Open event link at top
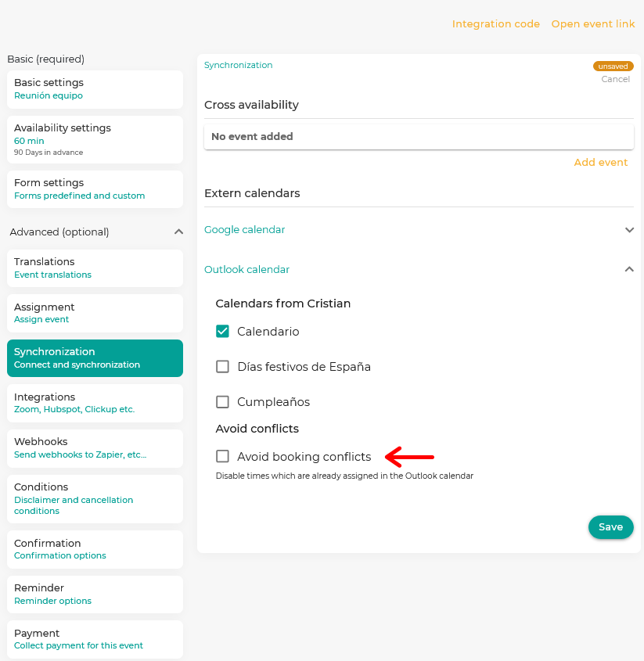The width and height of the screenshot is (644, 661). (593, 24)
